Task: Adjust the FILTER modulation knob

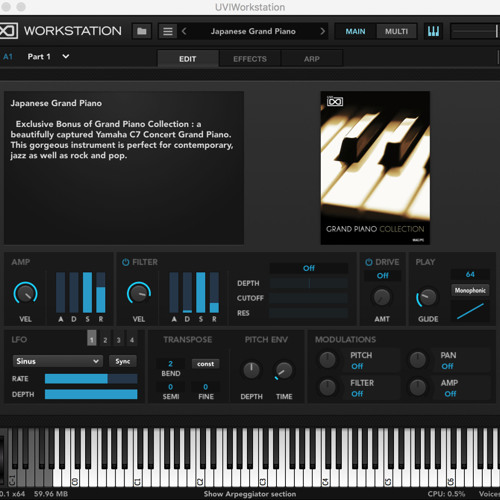Action: [328, 387]
